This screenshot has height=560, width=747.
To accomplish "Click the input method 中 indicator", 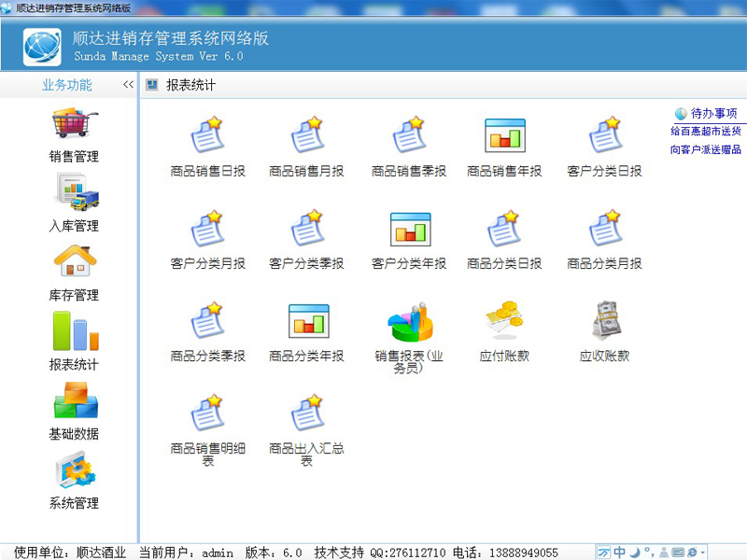I will point(620,552).
